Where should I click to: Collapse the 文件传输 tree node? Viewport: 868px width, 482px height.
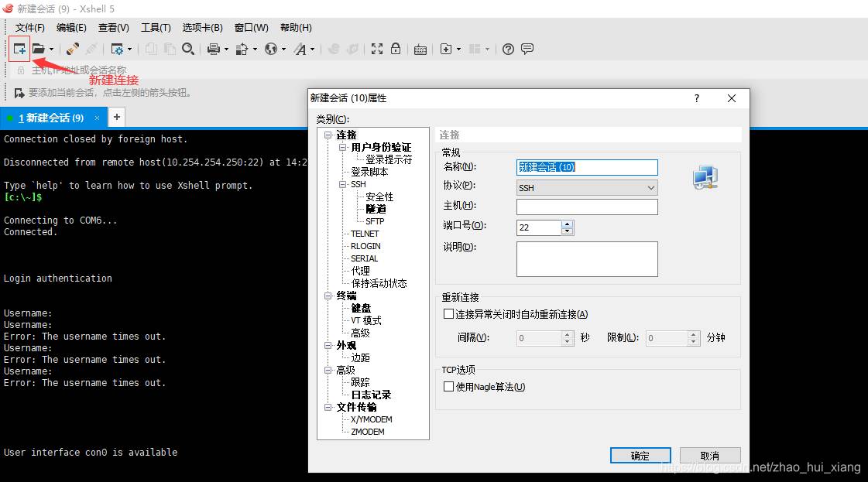328,407
